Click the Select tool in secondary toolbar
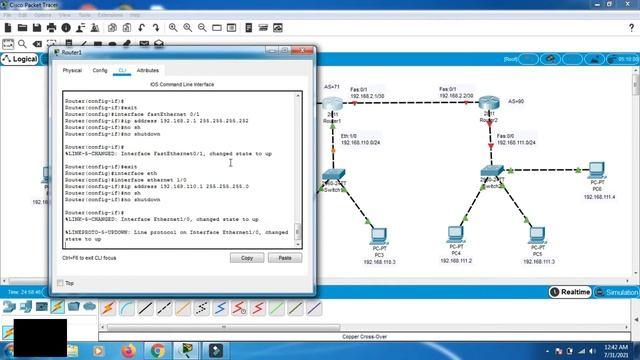 coord(8,44)
